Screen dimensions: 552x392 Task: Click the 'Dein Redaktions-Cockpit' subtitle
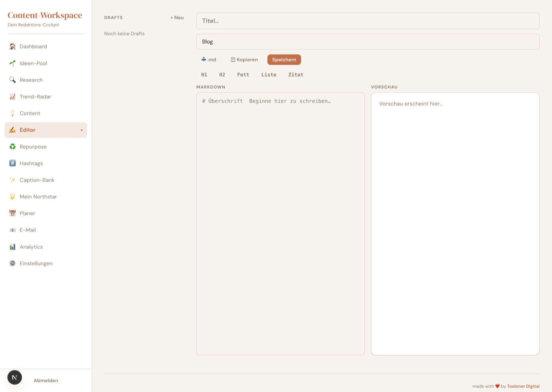34,25
